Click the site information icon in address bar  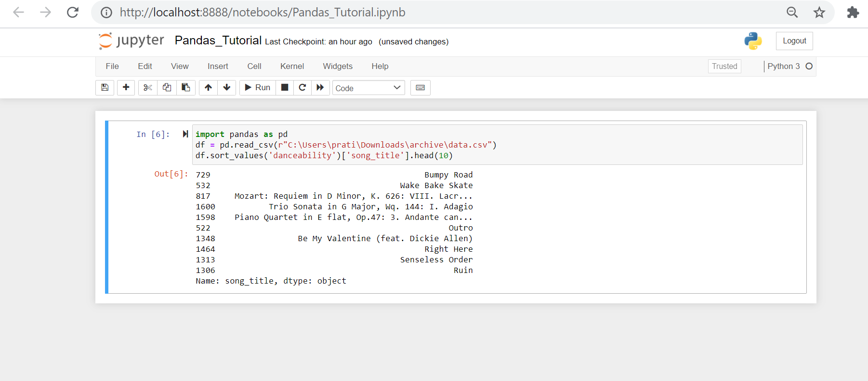point(106,13)
